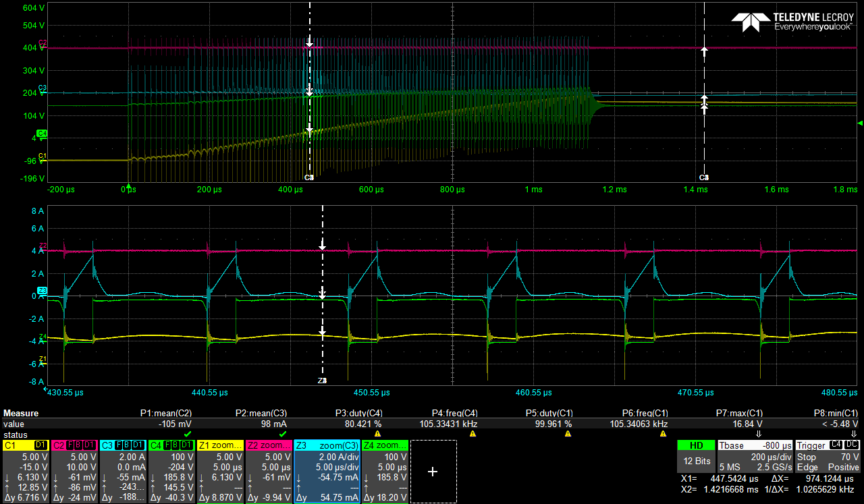864x504 pixels.
Task: Open the C4 channel descriptor box
Action: (x=171, y=472)
